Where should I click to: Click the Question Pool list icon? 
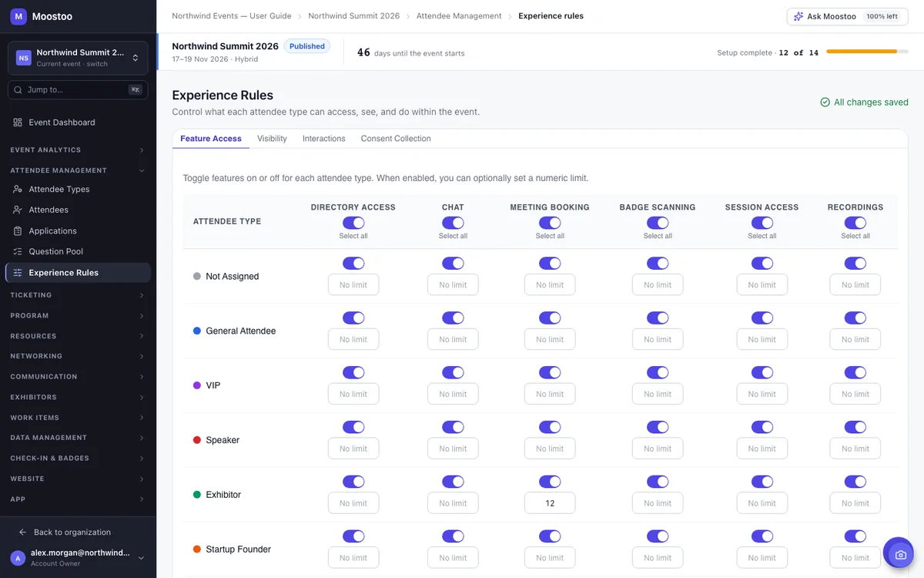coord(18,251)
